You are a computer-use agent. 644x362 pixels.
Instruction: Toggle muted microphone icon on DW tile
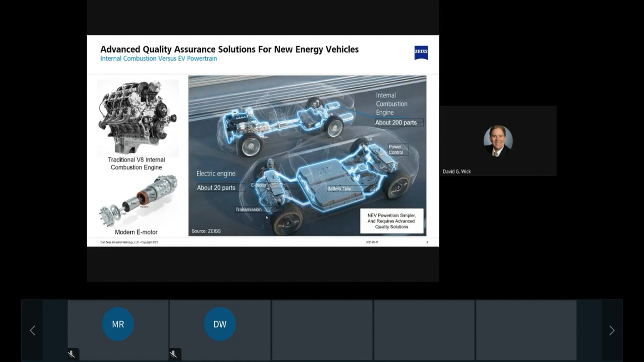pyautogui.click(x=173, y=354)
